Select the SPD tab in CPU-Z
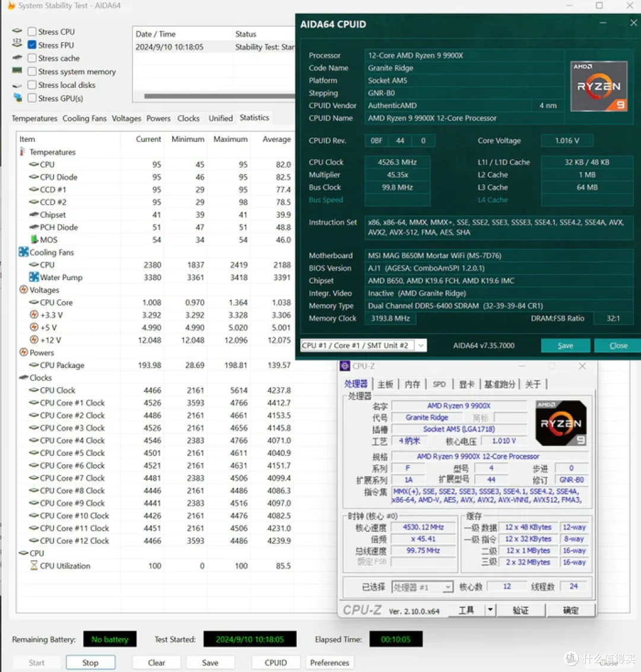The image size is (641, 672). click(x=439, y=384)
